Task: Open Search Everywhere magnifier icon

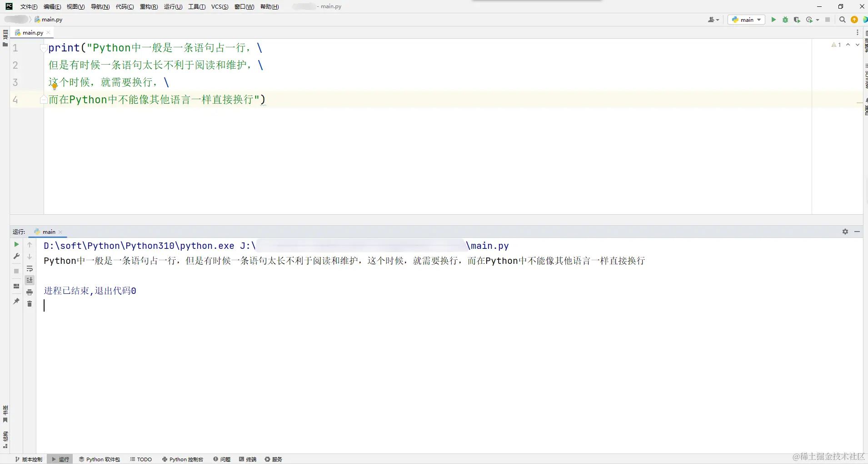Action: [843, 20]
